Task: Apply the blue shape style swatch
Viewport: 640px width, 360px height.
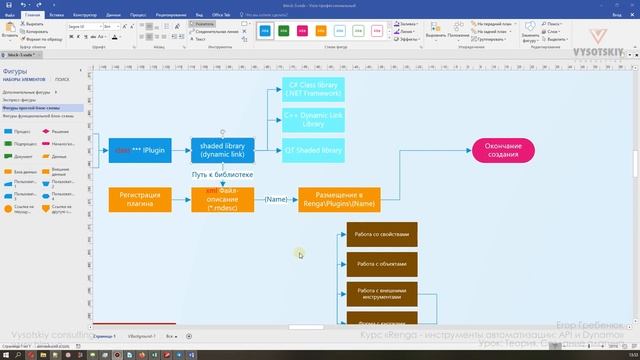Action: [x=265, y=31]
